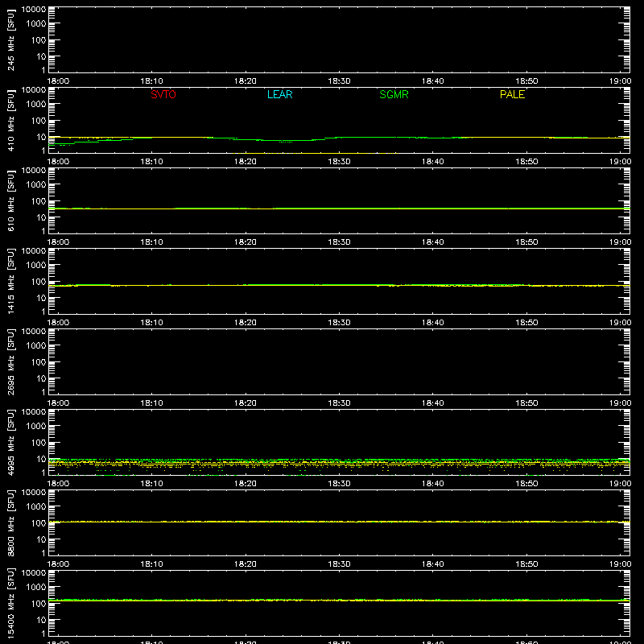
Task: Click the 1000 tick label of 2695 MHz panel
Action: point(36,345)
